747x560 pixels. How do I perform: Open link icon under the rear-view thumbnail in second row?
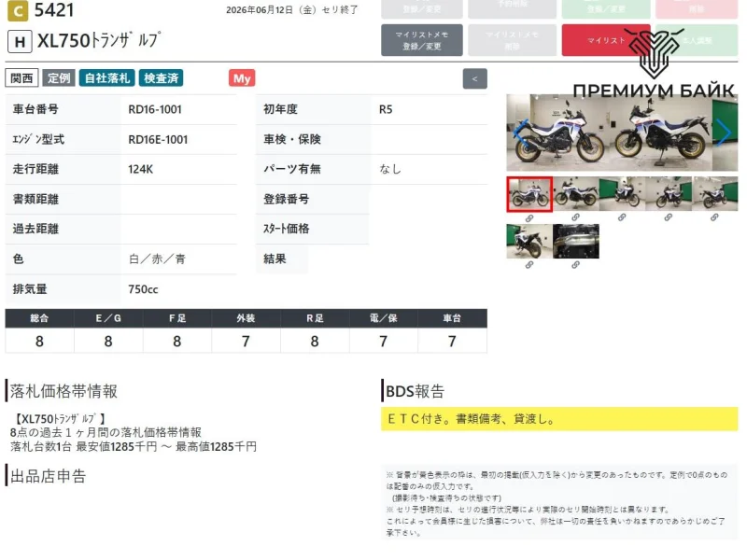pos(529,265)
